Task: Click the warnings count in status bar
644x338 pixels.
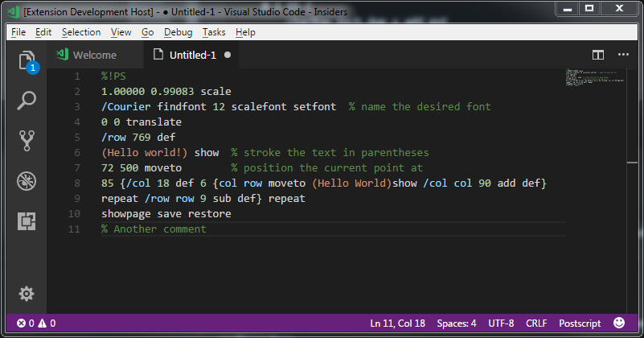Action: 47,324
